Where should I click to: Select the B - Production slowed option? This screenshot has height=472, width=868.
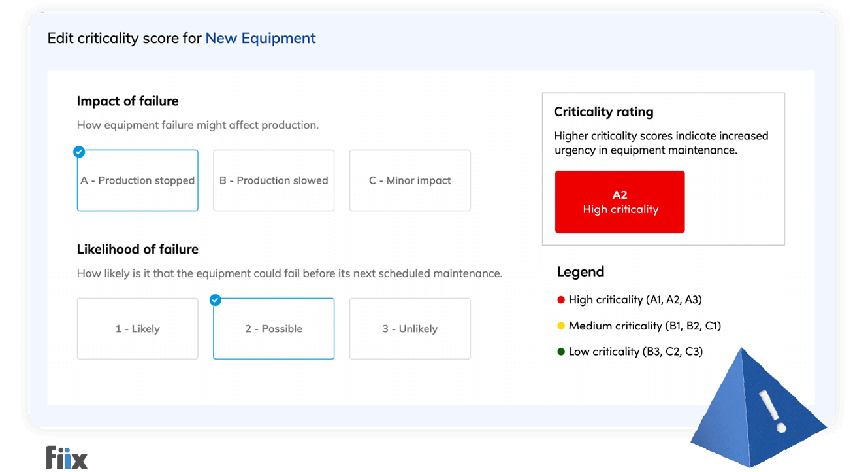click(273, 180)
